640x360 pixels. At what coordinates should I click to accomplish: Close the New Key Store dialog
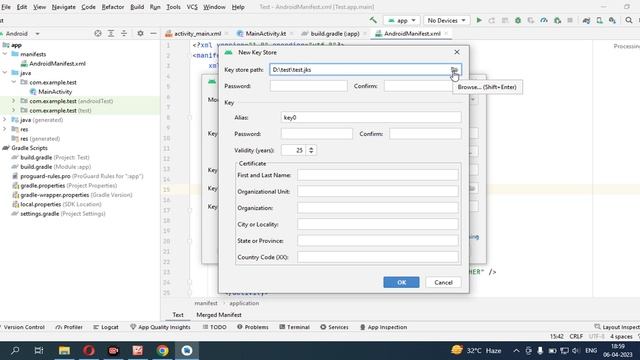(457, 52)
